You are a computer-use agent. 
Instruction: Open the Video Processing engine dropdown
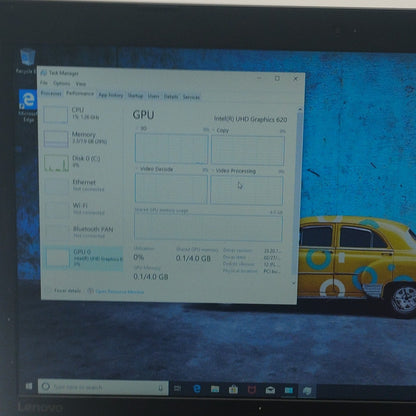[234, 171]
